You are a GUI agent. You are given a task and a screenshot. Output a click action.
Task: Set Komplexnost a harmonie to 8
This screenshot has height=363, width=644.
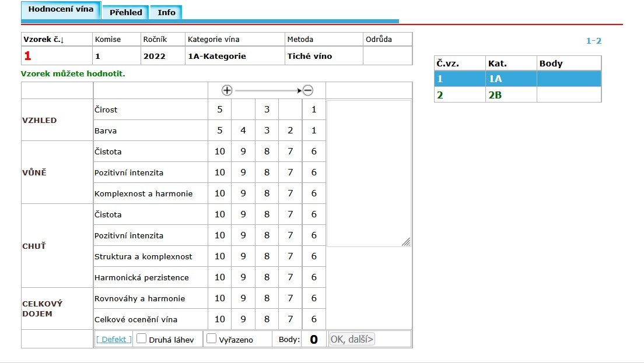[x=267, y=193]
